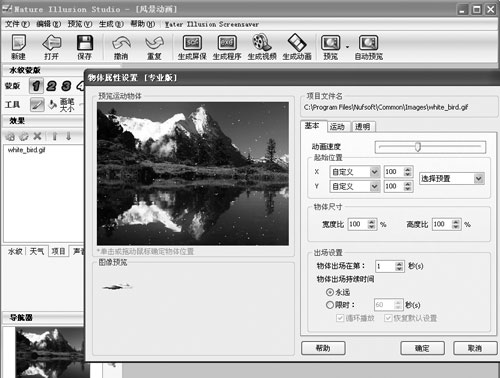This screenshot has width=500, height=378.
Task: Confirm settings with the 确定 button
Action: click(x=422, y=348)
